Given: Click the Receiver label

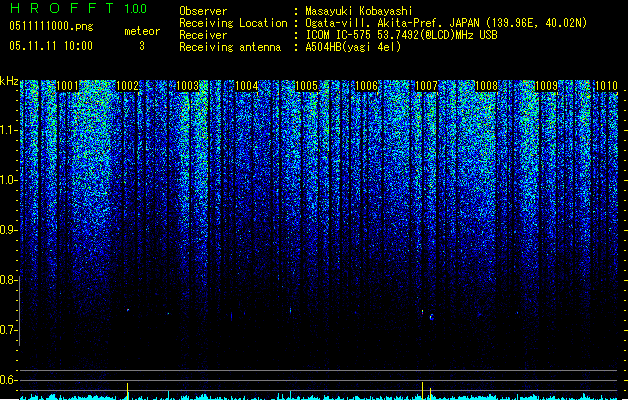Looking at the screenshot, I should pyautogui.click(x=203, y=35).
